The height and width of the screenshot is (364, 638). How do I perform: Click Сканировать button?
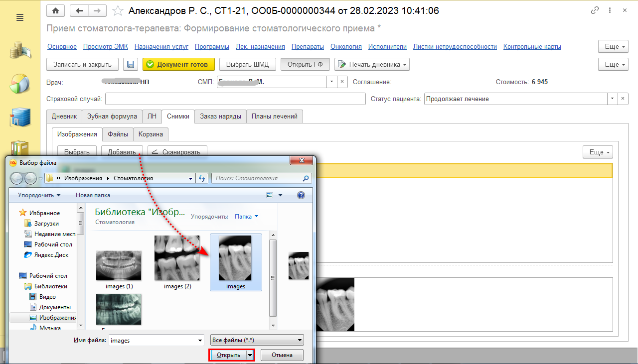click(x=177, y=152)
